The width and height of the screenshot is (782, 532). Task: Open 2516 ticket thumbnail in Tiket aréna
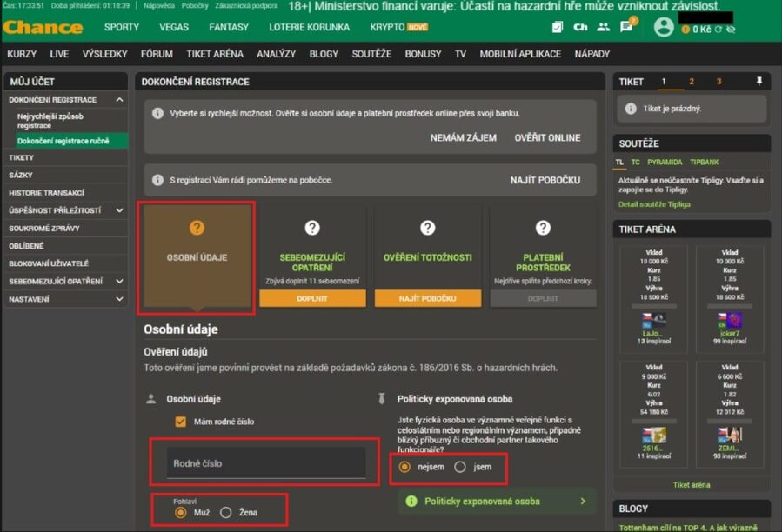click(x=654, y=436)
